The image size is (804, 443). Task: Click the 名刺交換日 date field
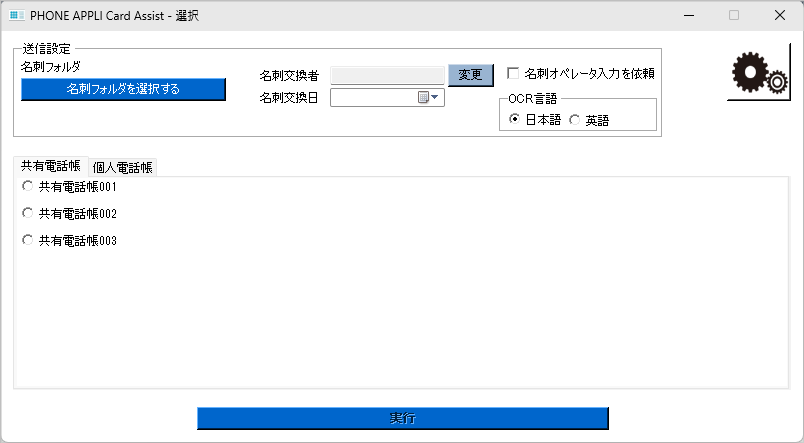tap(387, 97)
